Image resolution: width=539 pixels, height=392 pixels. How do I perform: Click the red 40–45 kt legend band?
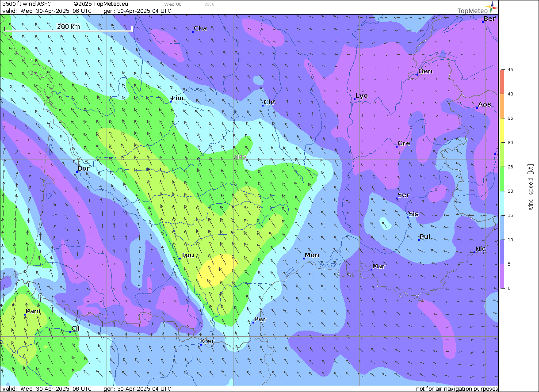tap(502, 82)
